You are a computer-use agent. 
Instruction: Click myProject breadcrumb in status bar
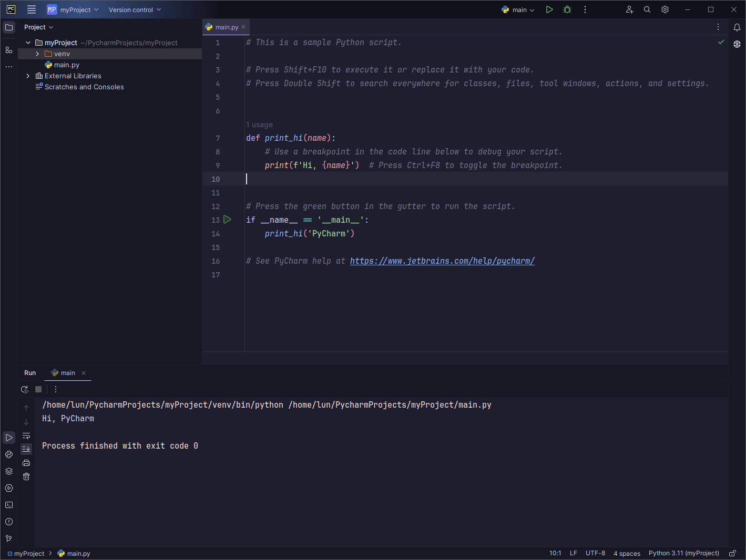pyautogui.click(x=26, y=553)
